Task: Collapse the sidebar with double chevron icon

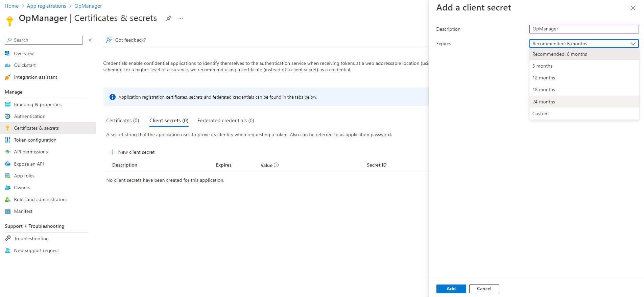Action: (x=90, y=40)
